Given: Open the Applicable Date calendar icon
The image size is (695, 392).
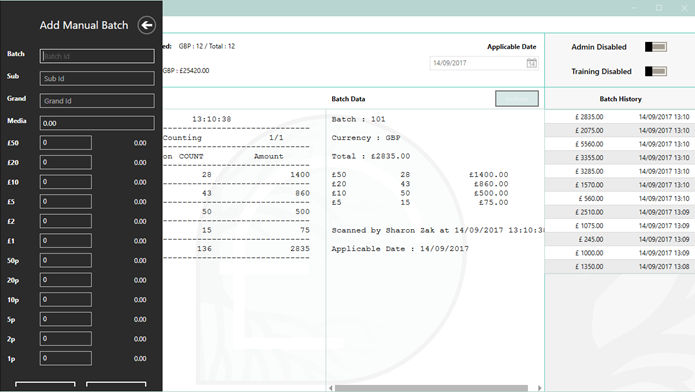Looking at the screenshot, I should point(531,63).
